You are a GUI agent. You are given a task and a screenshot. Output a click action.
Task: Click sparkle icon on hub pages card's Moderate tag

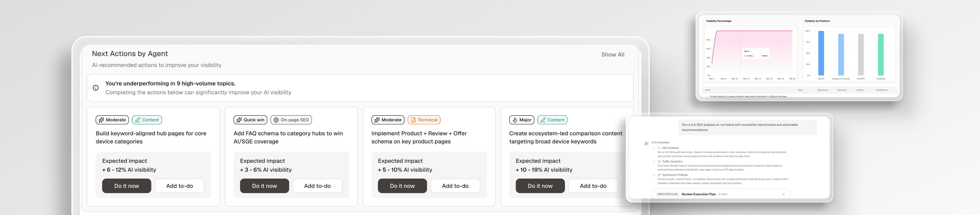(x=101, y=120)
